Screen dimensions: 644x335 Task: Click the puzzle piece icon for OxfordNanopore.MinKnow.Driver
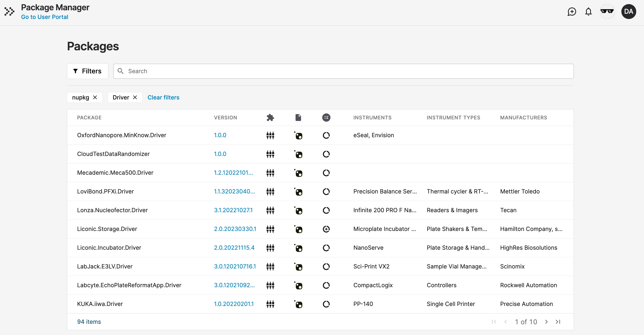point(270,135)
